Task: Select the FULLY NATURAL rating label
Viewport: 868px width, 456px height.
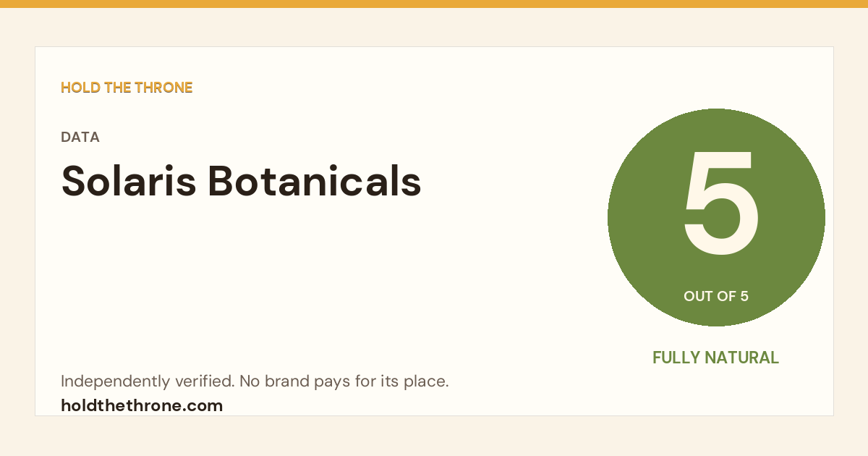Action: click(716, 358)
